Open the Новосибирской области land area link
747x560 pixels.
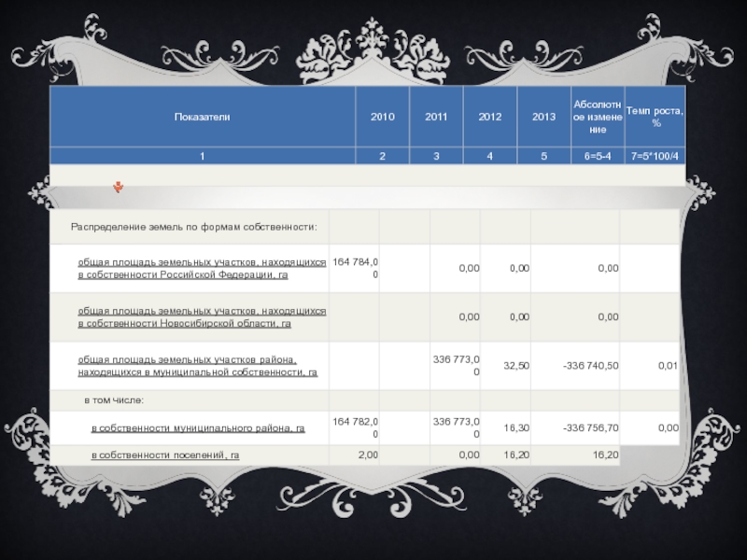(201, 316)
